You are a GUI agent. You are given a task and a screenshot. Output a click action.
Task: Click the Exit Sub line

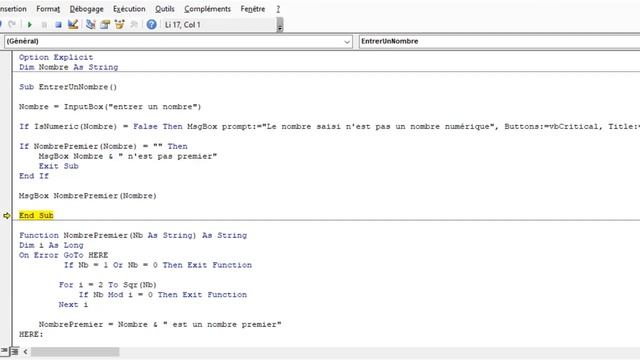(58, 166)
